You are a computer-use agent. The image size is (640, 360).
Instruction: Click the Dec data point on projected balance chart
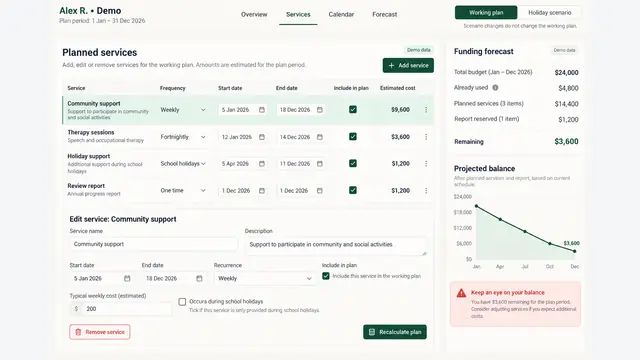(x=575, y=251)
